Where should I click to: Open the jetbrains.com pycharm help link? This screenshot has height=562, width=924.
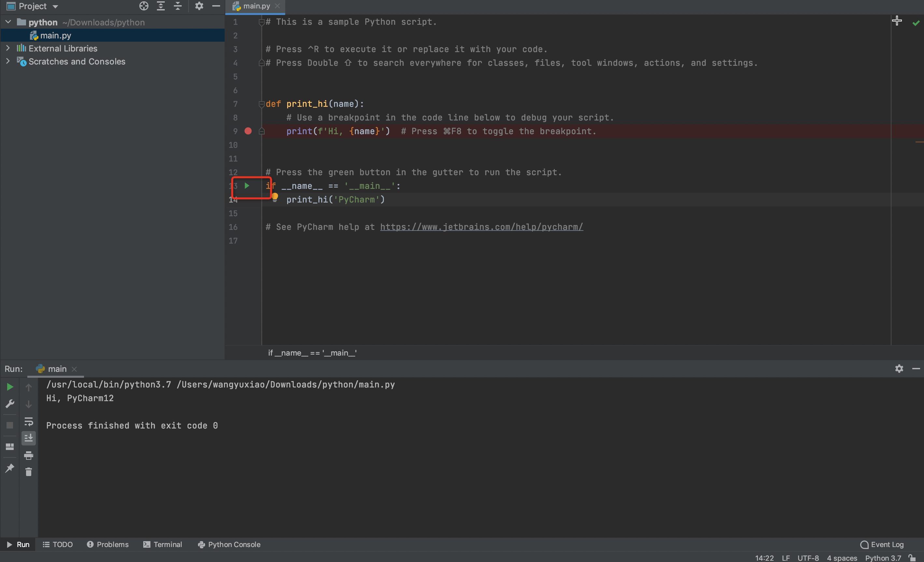481,227
